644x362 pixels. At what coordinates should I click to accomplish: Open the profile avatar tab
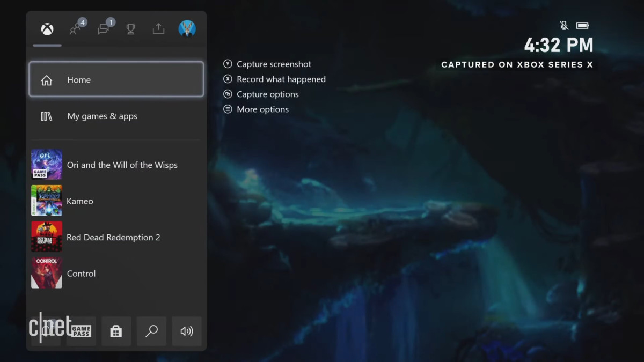click(187, 29)
